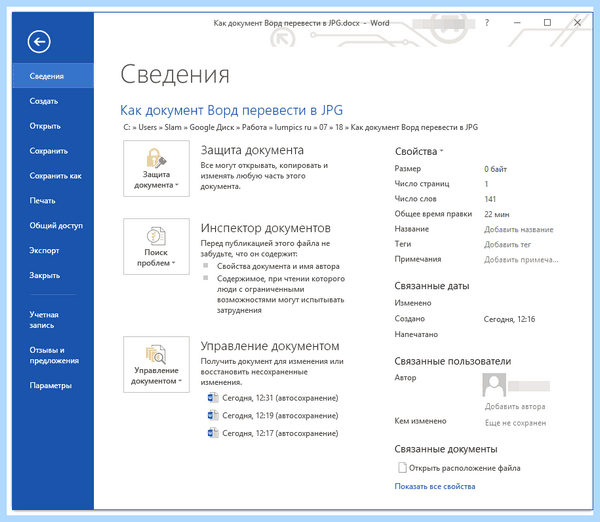The height and width of the screenshot is (522, 600).
Task: Open Отзывы и предложения in the sidebar
Action: pyautogui.click(x=53, y=356)
